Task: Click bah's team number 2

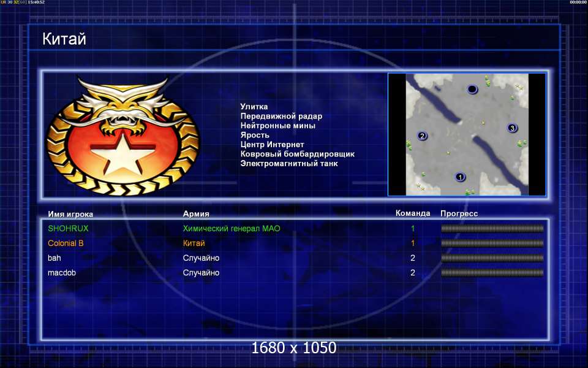Action: [413, 258]
